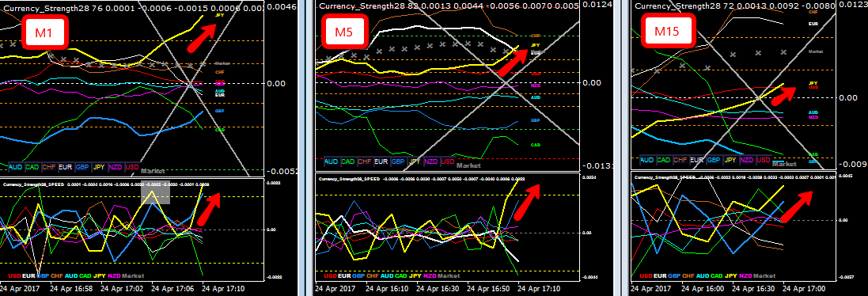Toggle the CHF currency button in the M1 chart
The width and height of the screenshot is (868, 296).
click(49, 167)
